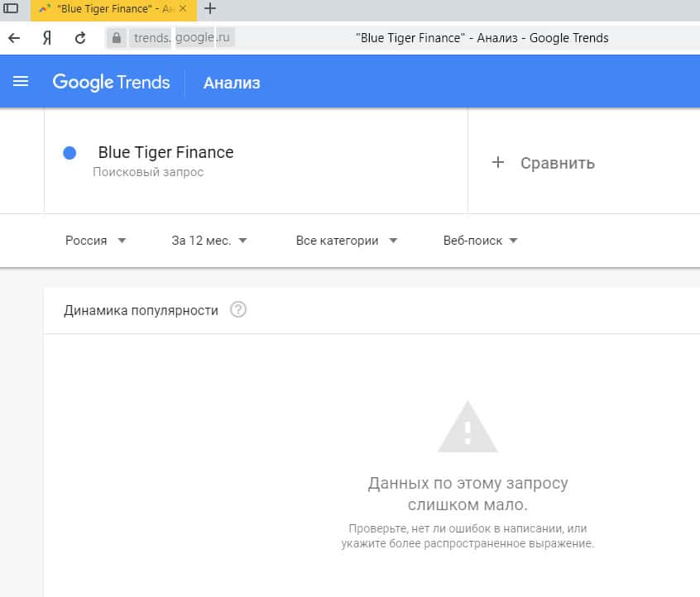Open the browser side panel icon
This screenshot has height=597, width=700.
point(12,9)
